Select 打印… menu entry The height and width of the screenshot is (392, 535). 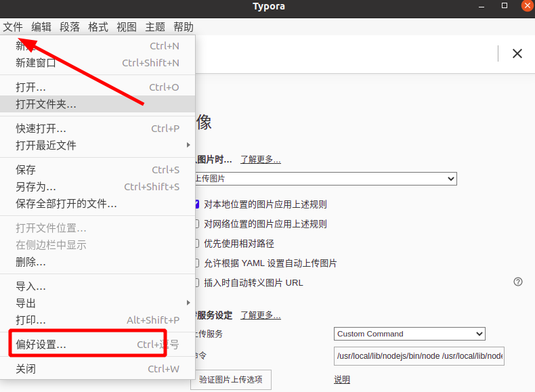98,320
